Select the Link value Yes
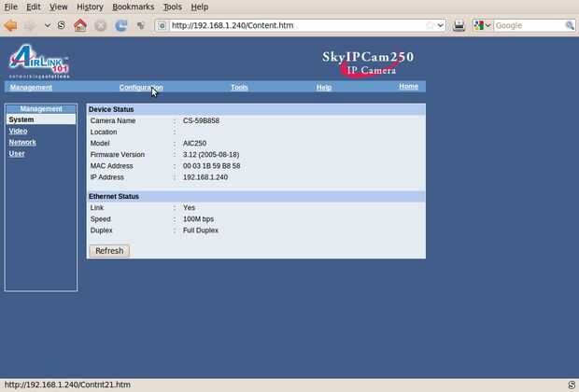The height and width of the screenshot is (392, 579). click(x=189, y=208)
